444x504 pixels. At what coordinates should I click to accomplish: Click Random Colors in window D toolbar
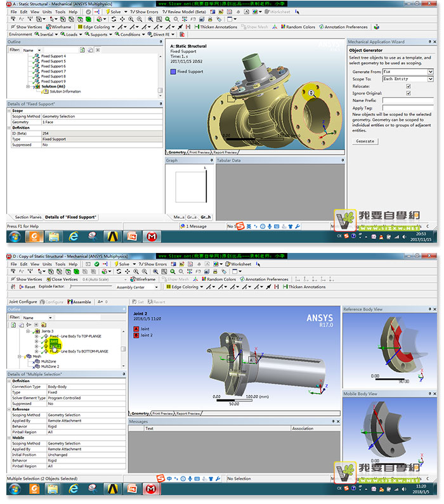219,280
